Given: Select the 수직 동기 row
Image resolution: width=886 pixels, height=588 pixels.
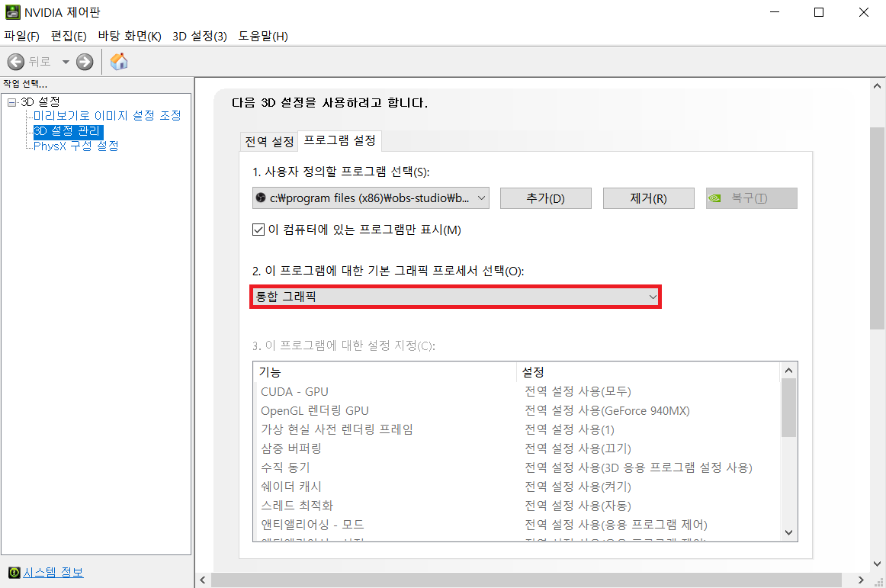Looking at the screenshot, I should pyautogui.click(x=517, y=468).
